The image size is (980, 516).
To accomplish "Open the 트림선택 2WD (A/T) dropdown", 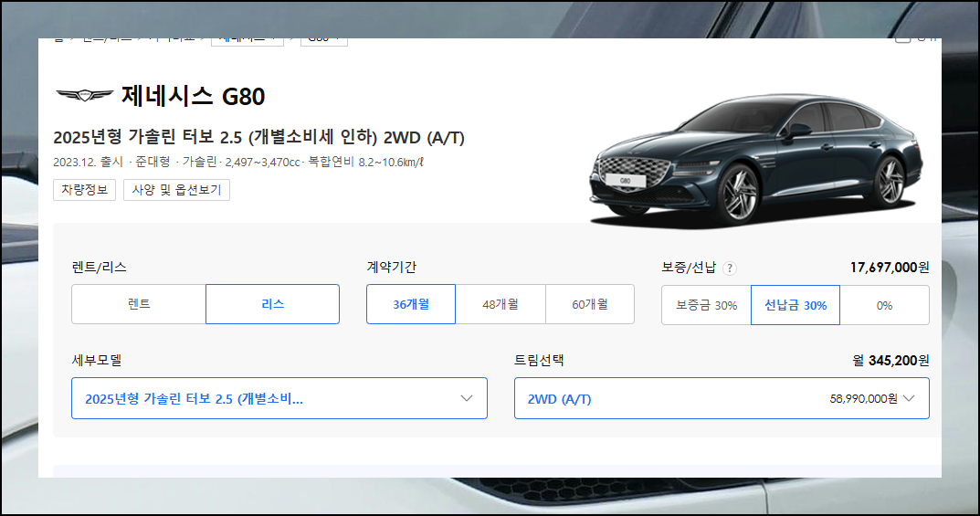I will pos(722,398).
